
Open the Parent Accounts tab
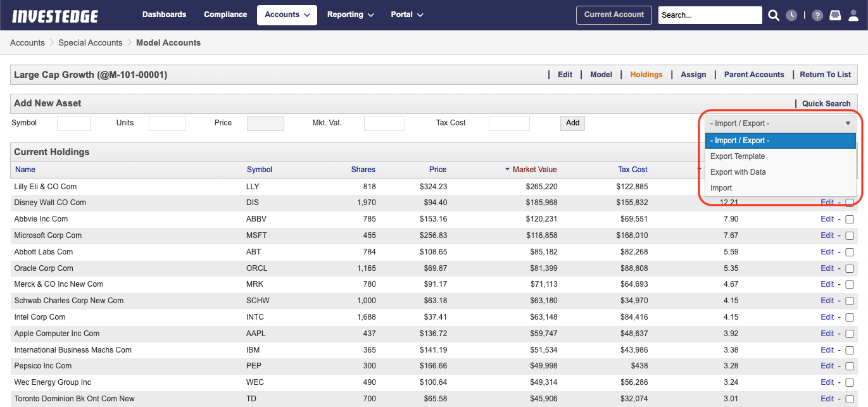coord(754,75)
